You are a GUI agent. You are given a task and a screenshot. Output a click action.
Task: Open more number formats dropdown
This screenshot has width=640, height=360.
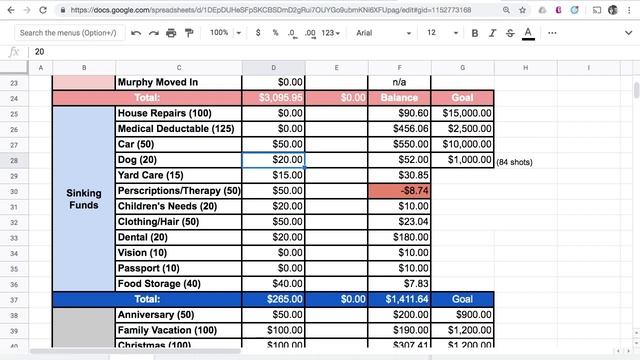[331, 33]
